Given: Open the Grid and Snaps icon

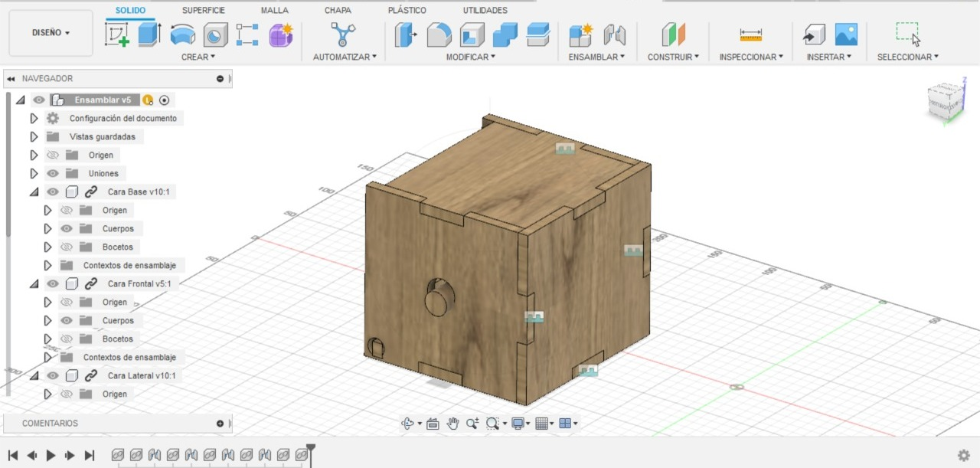Looking at the screenshot, I should click(x=541, y=423).
